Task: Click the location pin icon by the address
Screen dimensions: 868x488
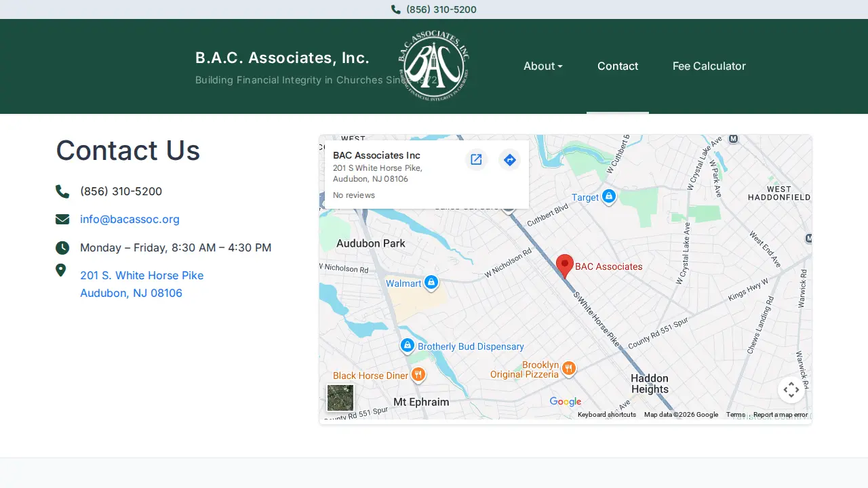Action: pos(60,270)
